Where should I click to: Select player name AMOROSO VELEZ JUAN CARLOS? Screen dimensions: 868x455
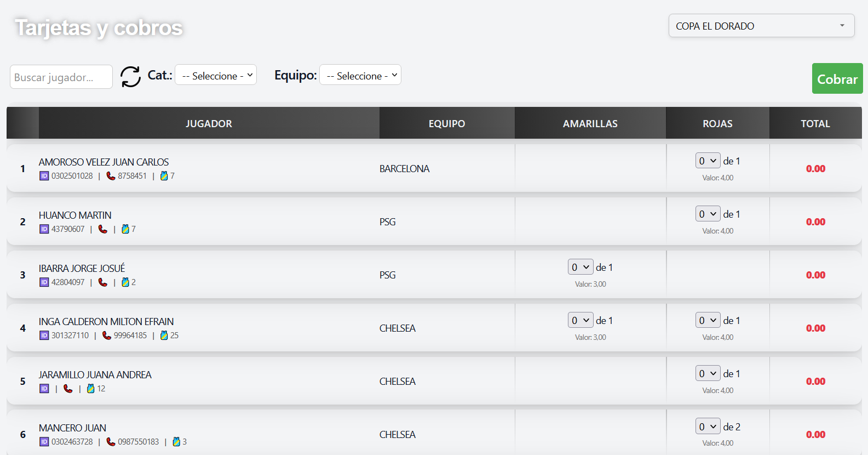click(x=104, y=162)
